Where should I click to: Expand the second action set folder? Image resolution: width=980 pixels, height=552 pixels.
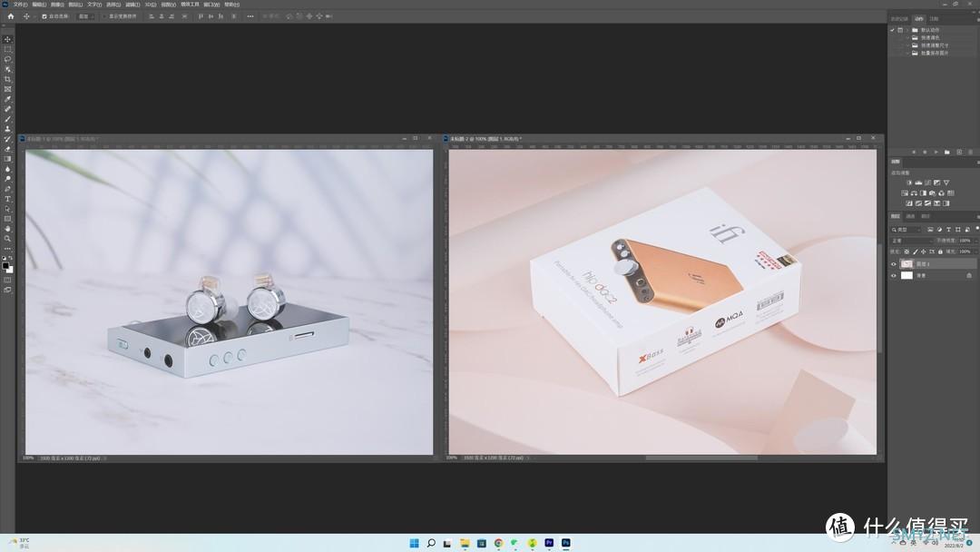(907, 37)
